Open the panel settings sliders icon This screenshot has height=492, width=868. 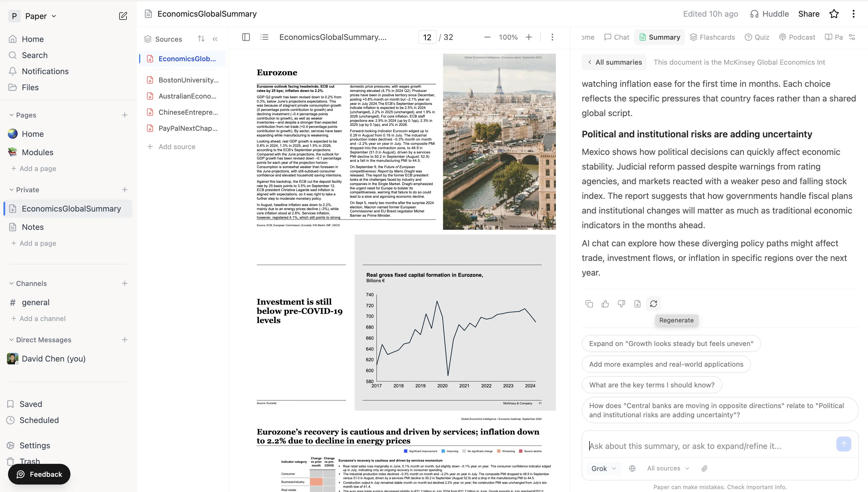(852, 37)
